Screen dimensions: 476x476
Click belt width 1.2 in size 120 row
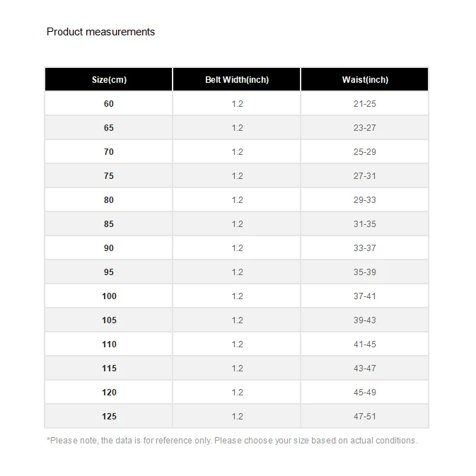click(x=237, y=393)
